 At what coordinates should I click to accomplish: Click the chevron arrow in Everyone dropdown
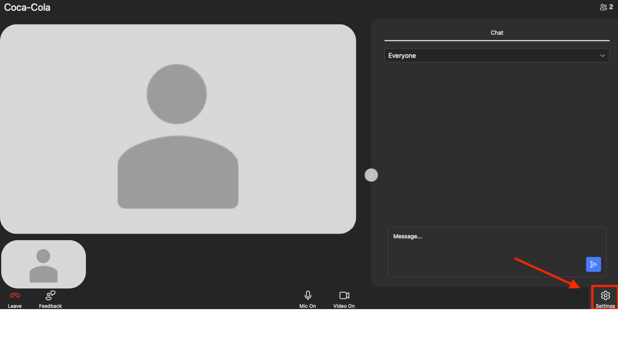pyautogui.click(x=602, y=56)
